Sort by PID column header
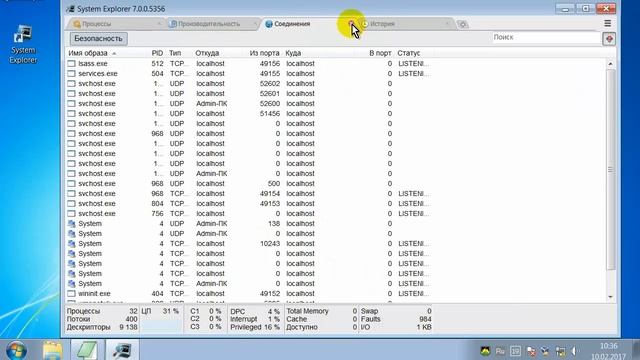The width and height of the screenshot is (640, 360). click(x=157, y=53)
